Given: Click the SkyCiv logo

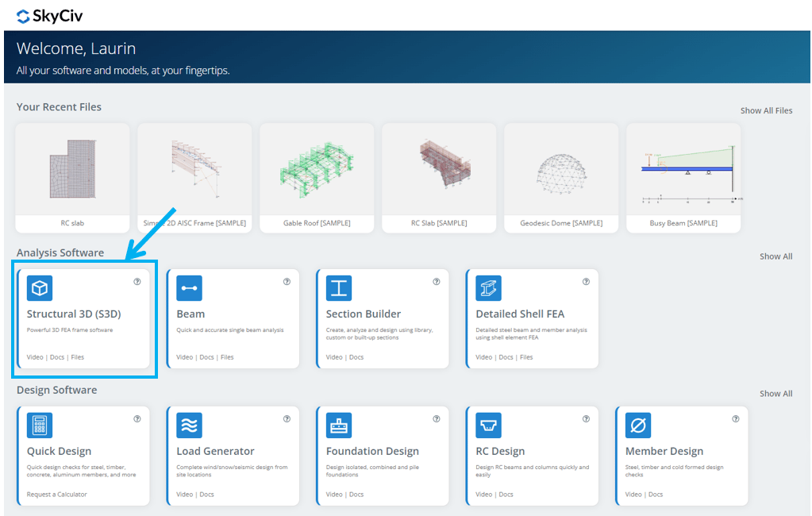Looking at the screenshot, I should pos(50,16).
